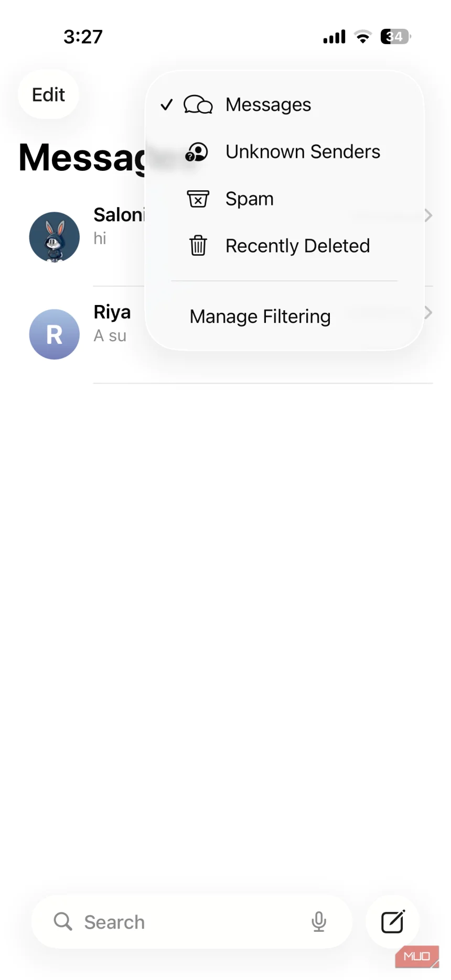Tap the microphone dictation icon
The width and height of the screenshot is (451, 980).
point(319,921)
